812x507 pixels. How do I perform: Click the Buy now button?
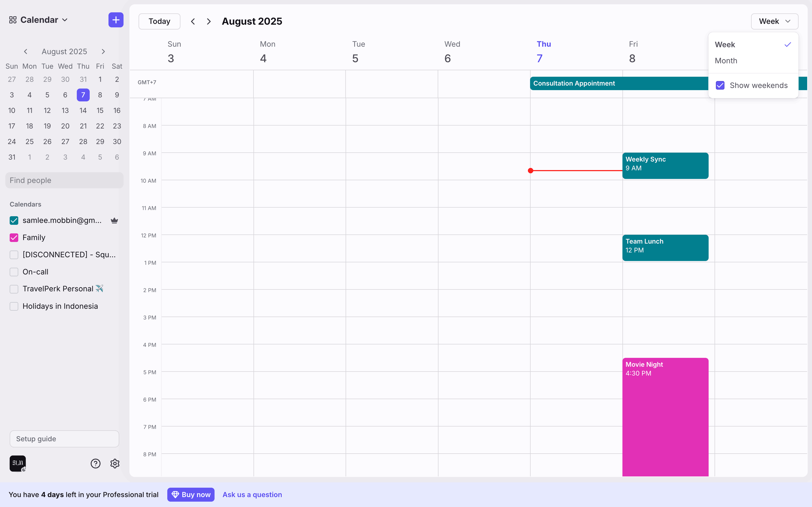(x=191, y=495)
